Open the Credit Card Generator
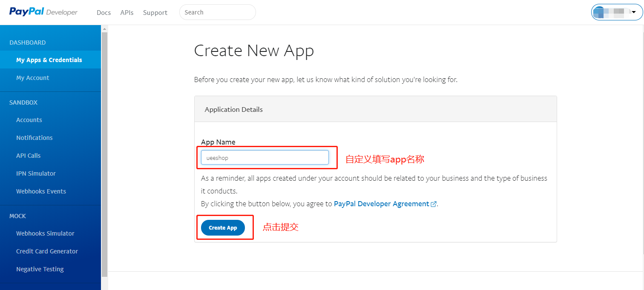Image resolution: width=644 pixels, height=290 pixels. [47, 251]
